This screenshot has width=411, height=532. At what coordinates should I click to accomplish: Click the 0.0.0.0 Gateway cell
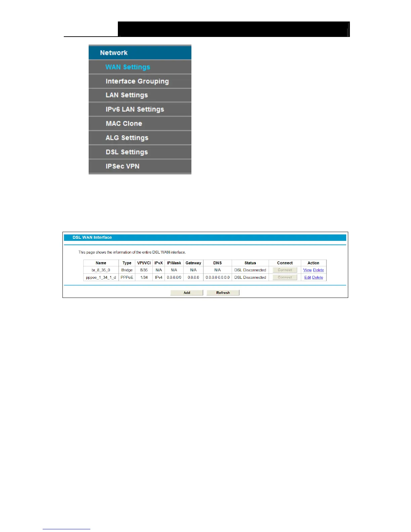(x=193, y=277)
